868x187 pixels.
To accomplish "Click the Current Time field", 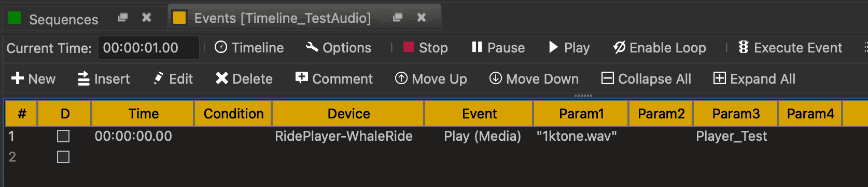I will pyautogui.click(x=148, y=48).
